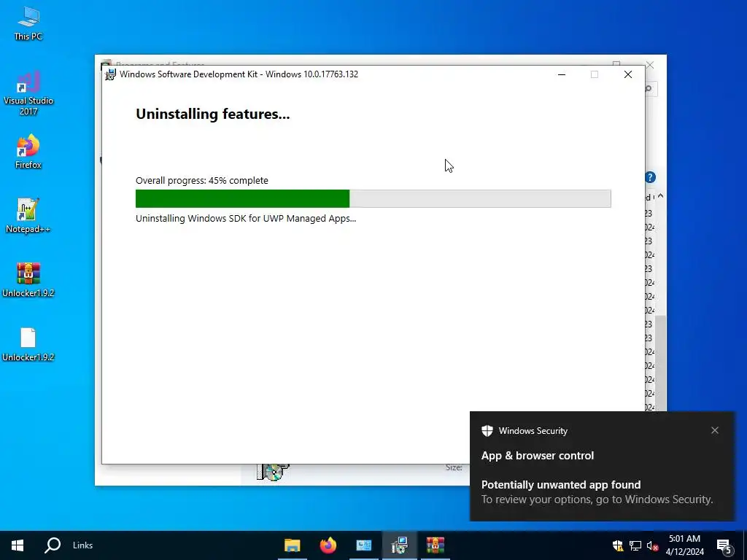
Task: Switch to WinRAR in the taskbar
Action: coord(435,545)
